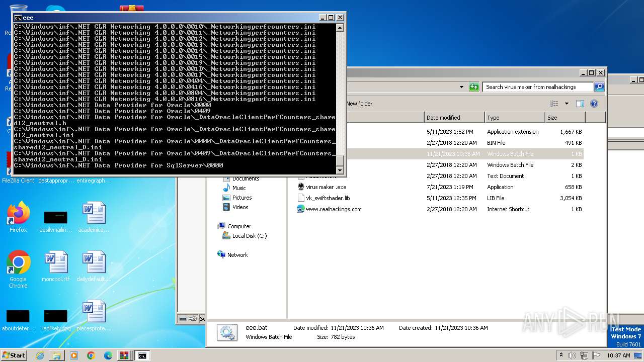644x362 pixels.
Task: Select the easilymailin desktop file icon
Action: [x=55, y=221]
